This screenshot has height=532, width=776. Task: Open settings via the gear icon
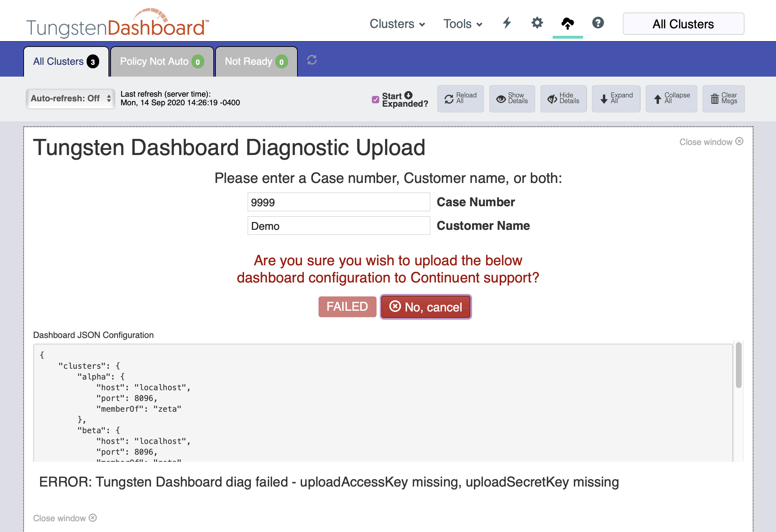537,23
